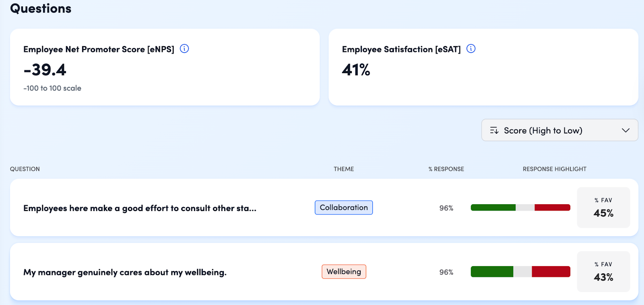Click the eSAT info icon
Viewport: 644px width, 305px height.
(471, 49)
